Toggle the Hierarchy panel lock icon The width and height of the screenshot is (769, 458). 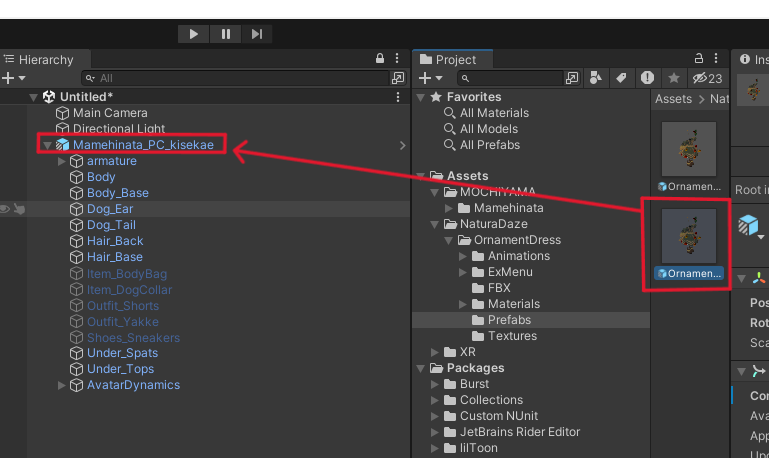[x=380, y=60]
